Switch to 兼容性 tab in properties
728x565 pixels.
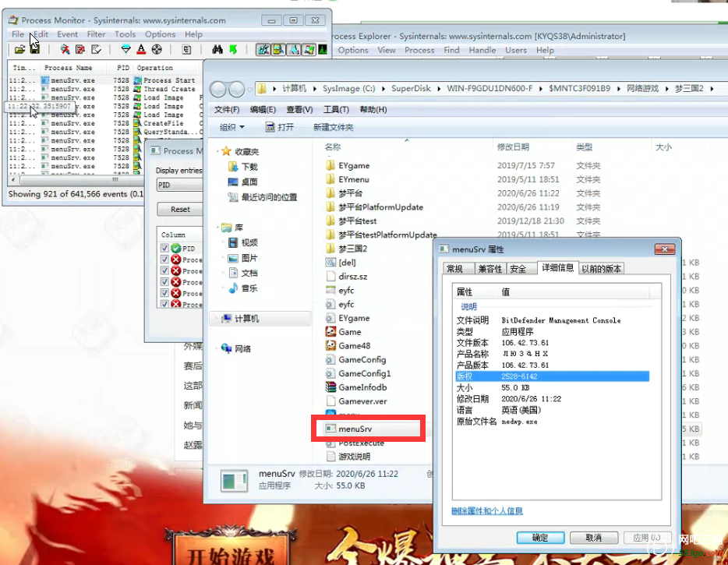pyautogui.click(x=489, y=268)
